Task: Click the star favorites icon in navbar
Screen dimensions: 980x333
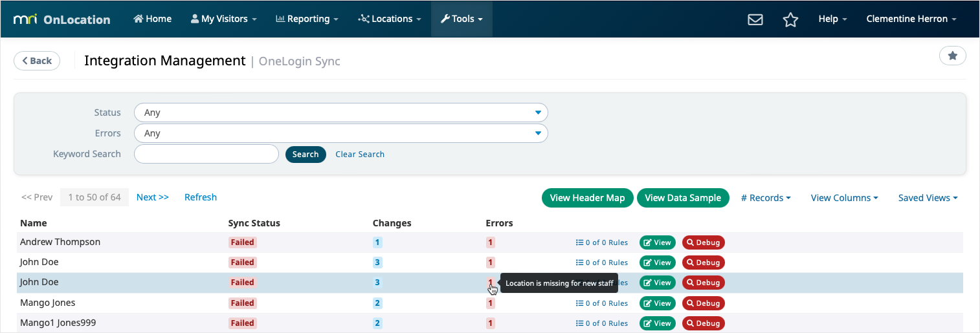Action: pyautogui.click(x=790, y=19)
